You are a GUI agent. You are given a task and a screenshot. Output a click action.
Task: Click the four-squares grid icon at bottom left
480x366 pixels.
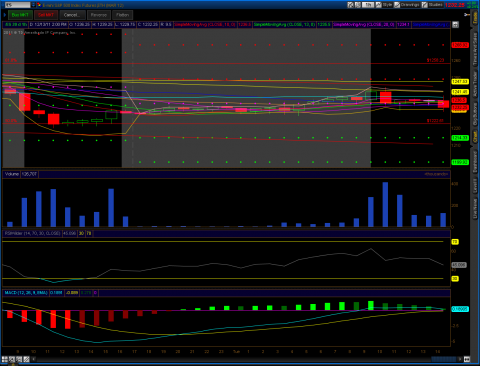coord(5,359)
